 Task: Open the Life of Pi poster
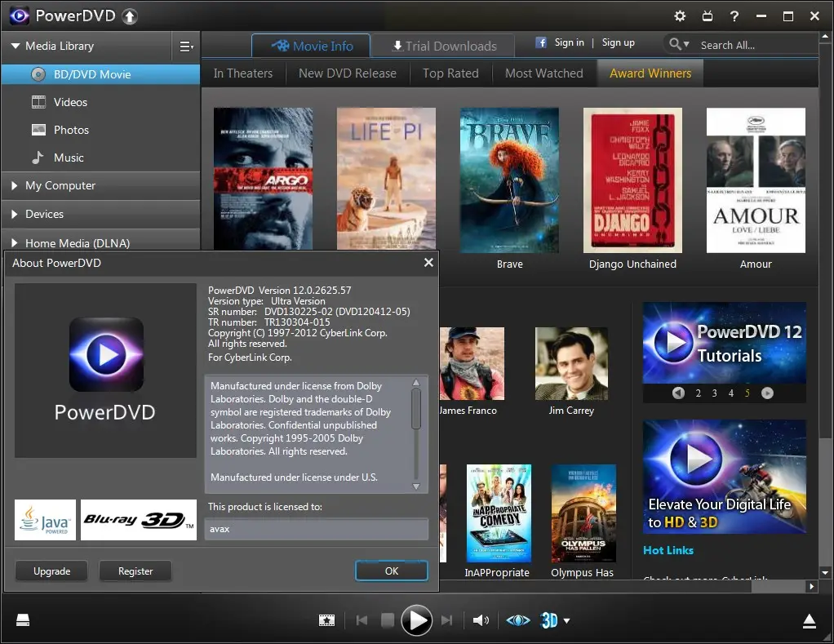(386, 179)
